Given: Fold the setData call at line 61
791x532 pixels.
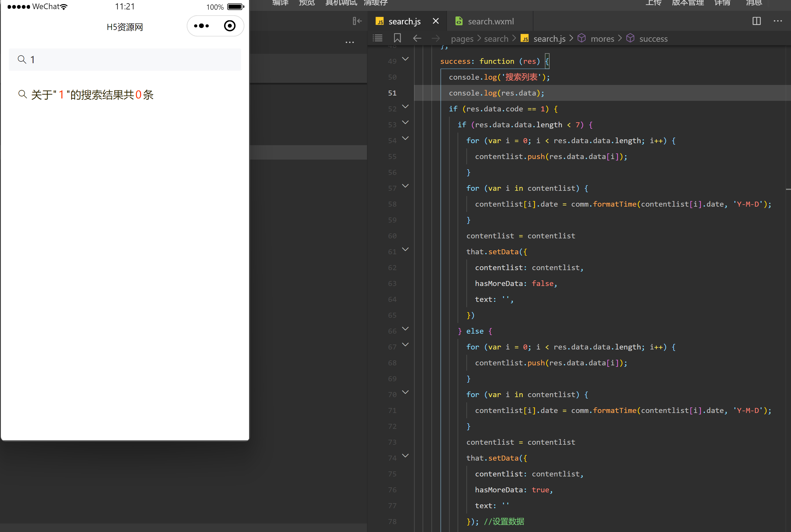Looking at the screenshot, I should tap(405, 249).
